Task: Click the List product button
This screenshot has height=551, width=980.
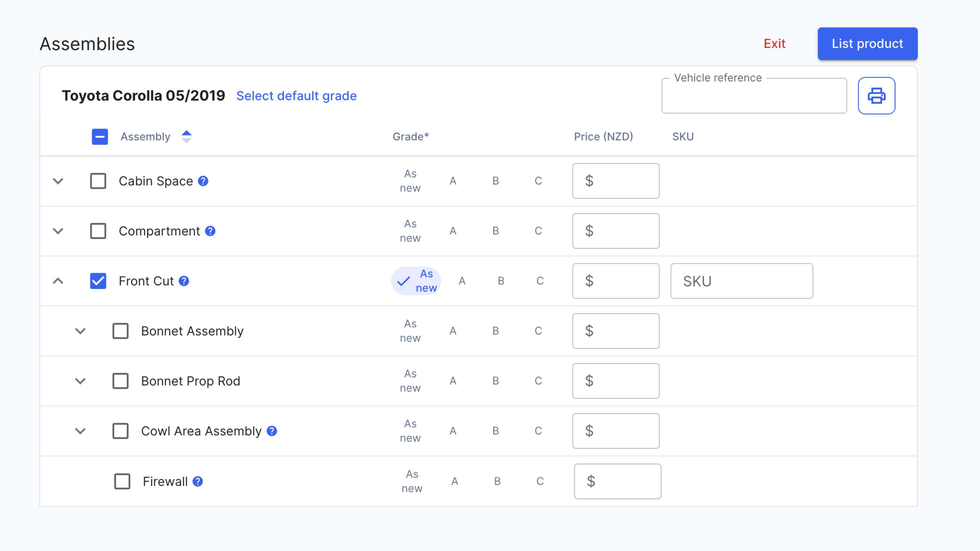Action: [x=867, y=44]
